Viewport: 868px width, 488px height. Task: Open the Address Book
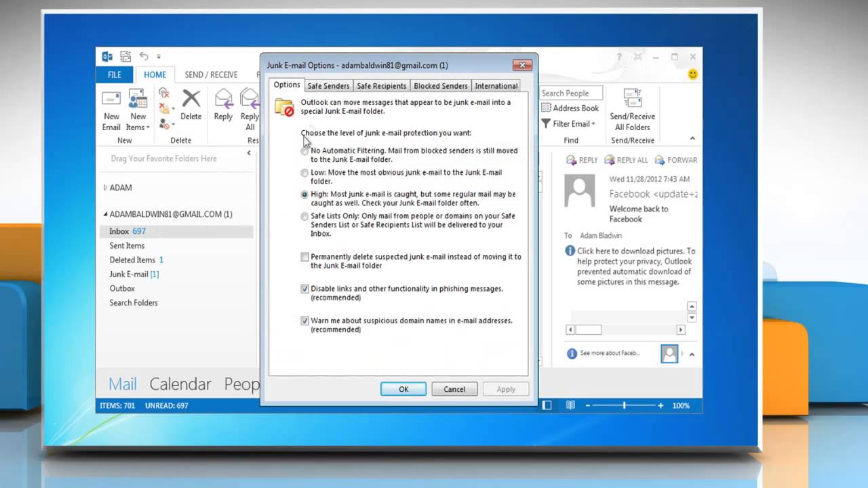pyautogui.click(x=570, y=108)
